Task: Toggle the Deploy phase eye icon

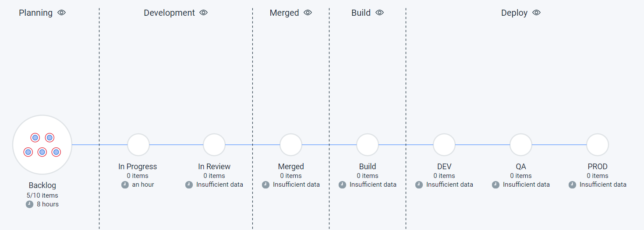Action: [537, 13]
